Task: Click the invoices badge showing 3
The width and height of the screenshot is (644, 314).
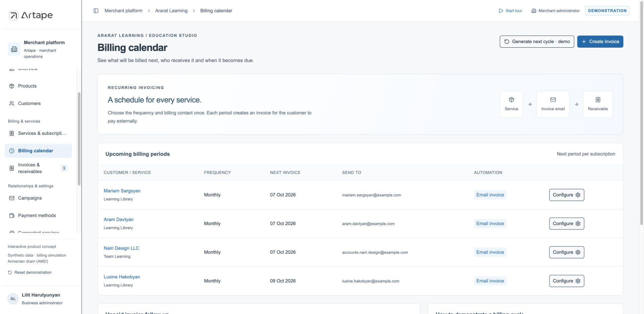Action: tap(64, 168)
